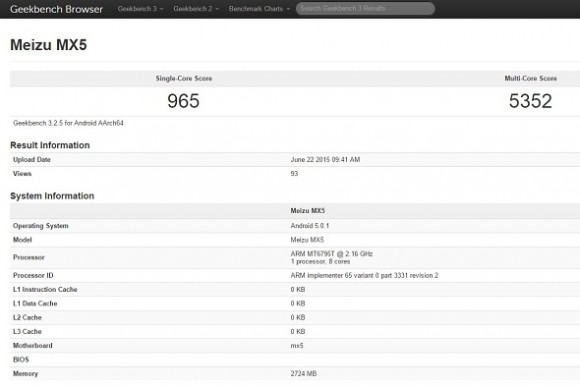Screen dimensions: 580x388
Task: Select the BIOS row label
Action: (21, 360)
